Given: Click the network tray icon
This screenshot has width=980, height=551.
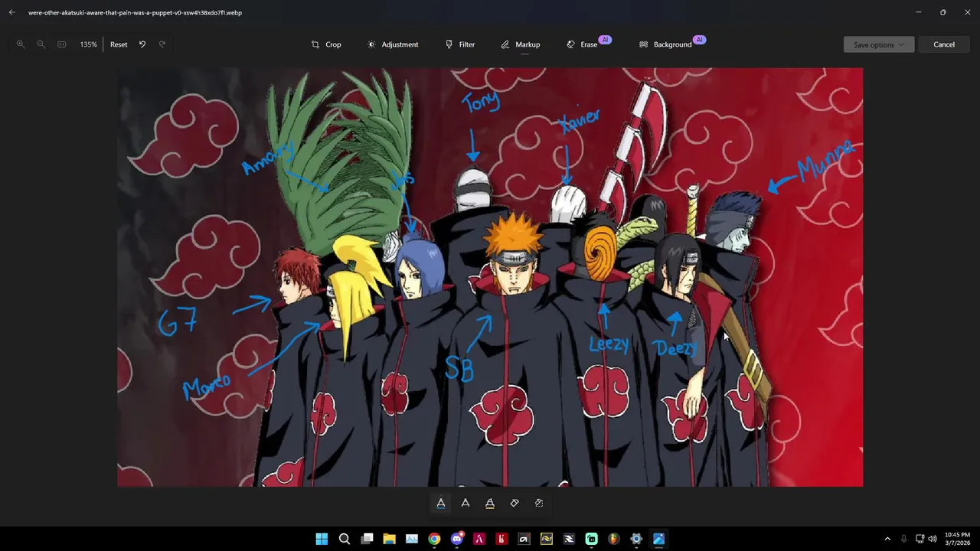Looking at the screenshot, I should tap(920, 539).
